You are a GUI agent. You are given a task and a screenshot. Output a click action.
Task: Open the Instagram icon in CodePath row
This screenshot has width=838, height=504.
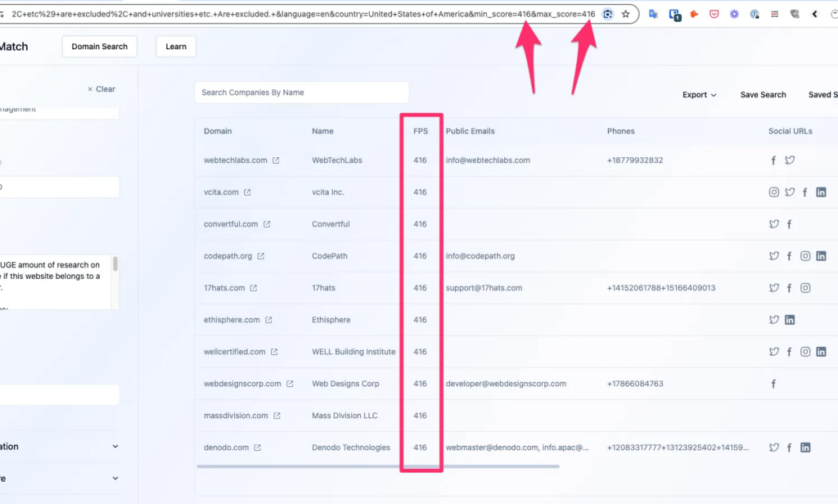pyautogui.click(x=805, y=256)
